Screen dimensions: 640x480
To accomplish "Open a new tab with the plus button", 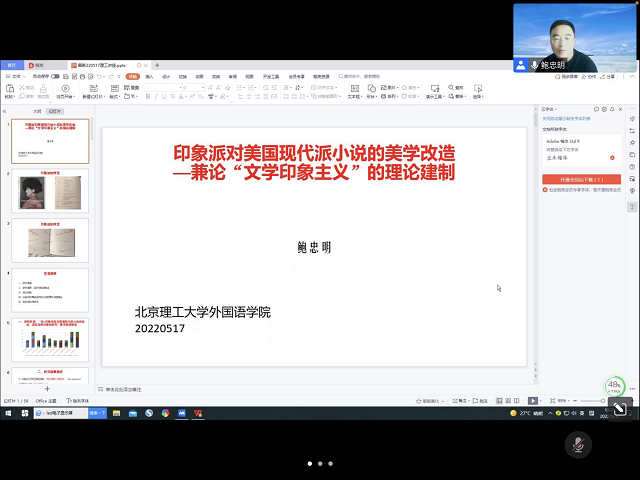I will tap(157, 65).
